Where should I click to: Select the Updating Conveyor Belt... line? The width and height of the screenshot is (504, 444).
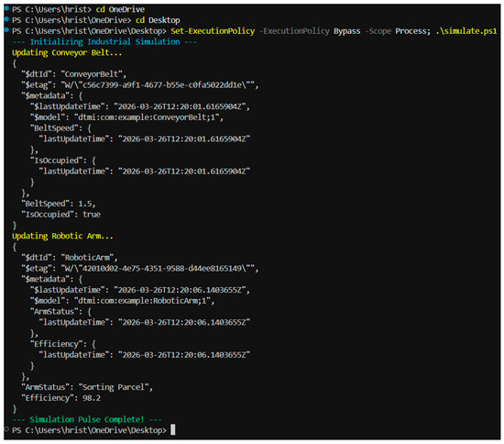pos(67,52)
